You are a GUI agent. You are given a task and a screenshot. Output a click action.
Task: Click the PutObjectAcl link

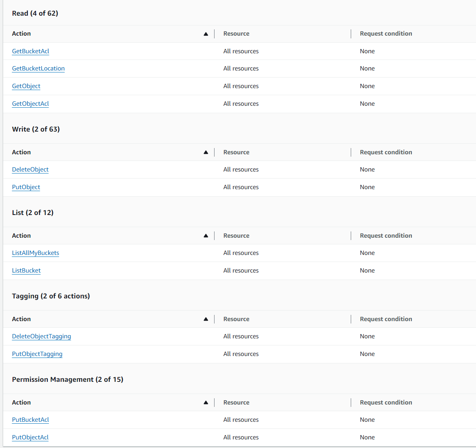click(30, 437)
